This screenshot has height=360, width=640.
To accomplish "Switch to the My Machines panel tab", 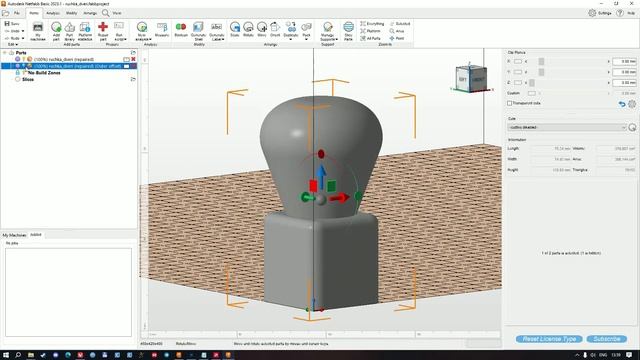I will (x=14, y=235).
